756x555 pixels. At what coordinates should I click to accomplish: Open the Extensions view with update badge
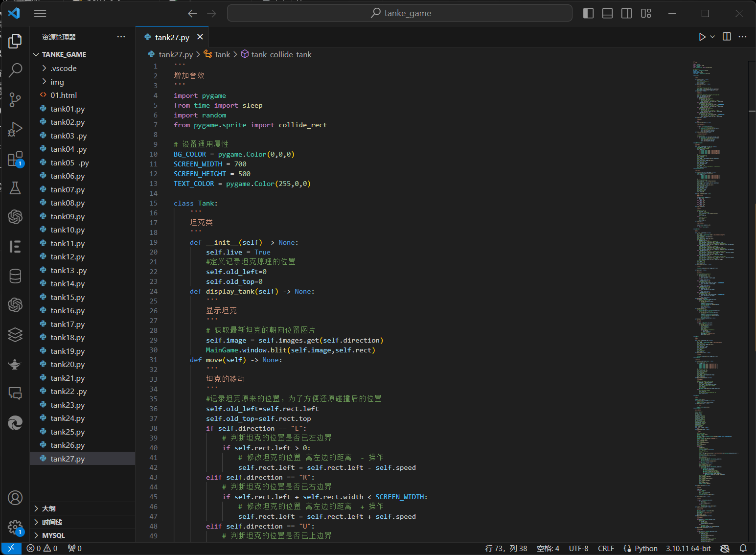15,159
